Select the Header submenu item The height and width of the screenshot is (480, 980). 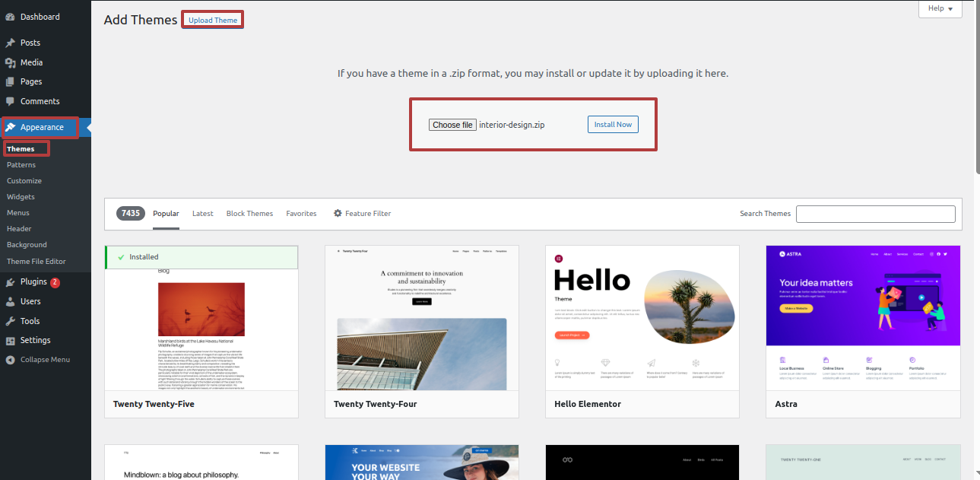point(19,229)
